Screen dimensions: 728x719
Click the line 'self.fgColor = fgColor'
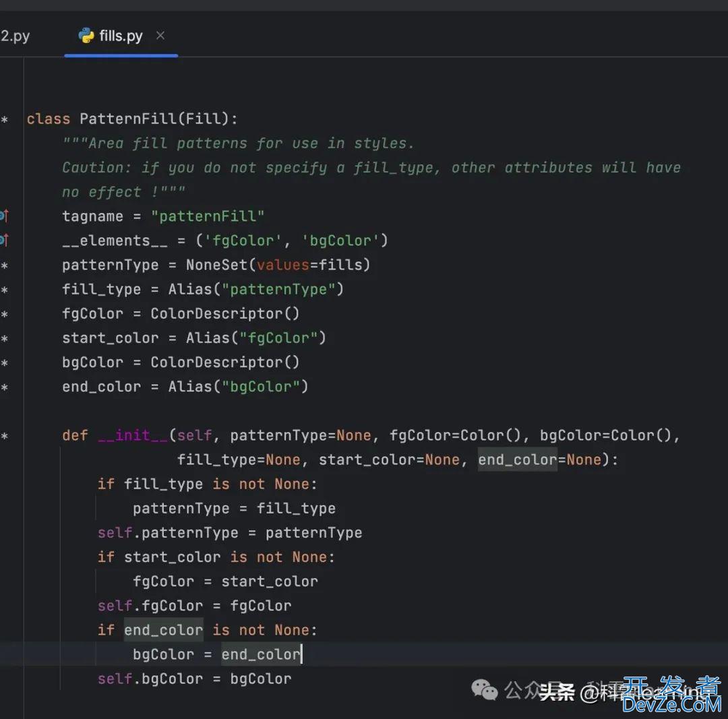(195, 606)
